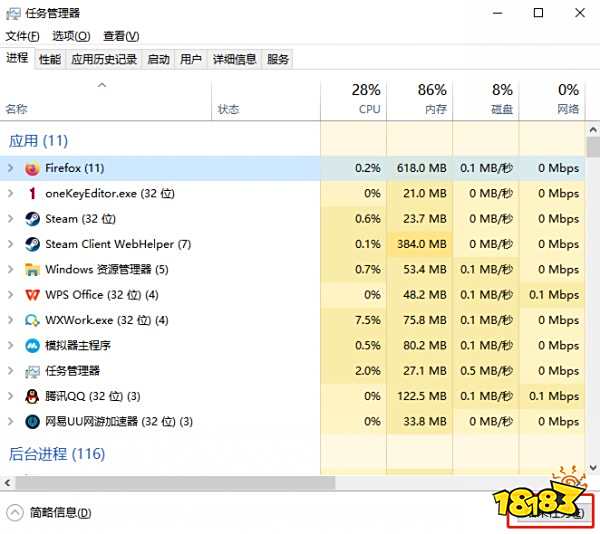Screen dimensions: 600x534
Task: Click the 网易UU网游加速器 icon
Action: (x=32, y=422)
